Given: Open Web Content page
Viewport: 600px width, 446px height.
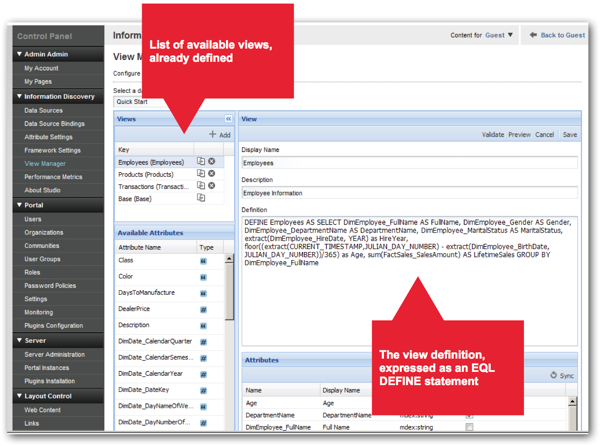Looking at the screenshot, I should 42,410.
